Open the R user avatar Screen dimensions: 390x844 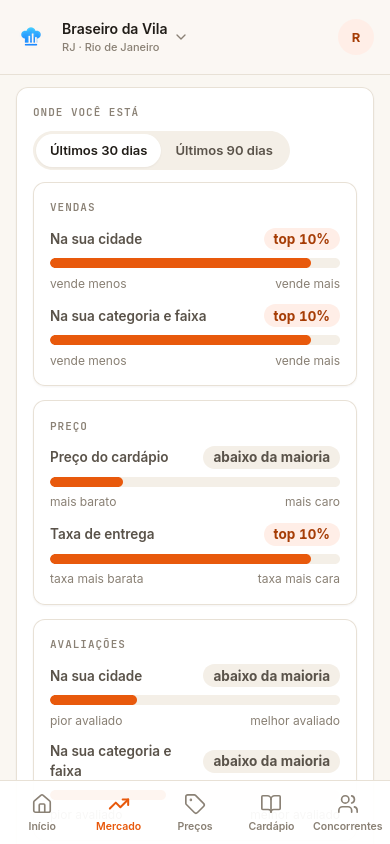coord(356,37)
